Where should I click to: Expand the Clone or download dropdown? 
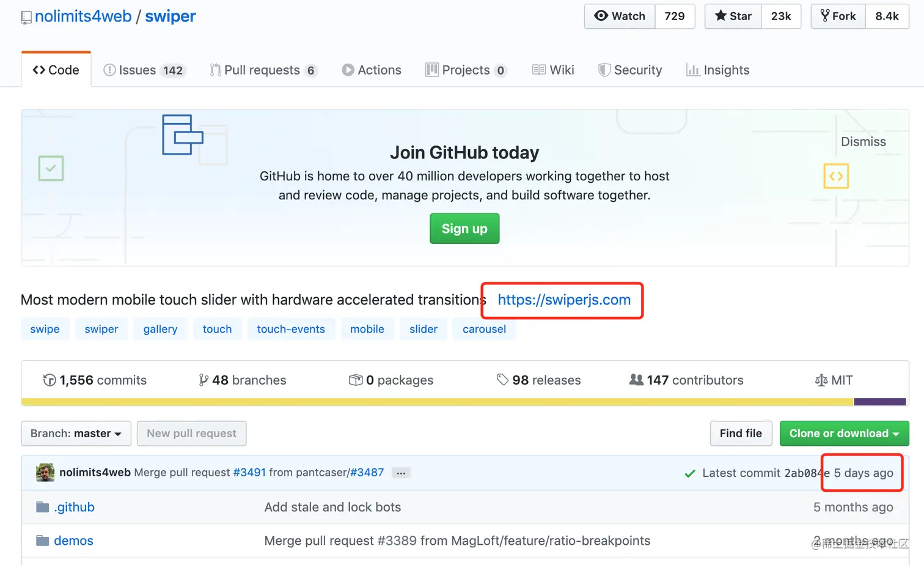point(844,434)
